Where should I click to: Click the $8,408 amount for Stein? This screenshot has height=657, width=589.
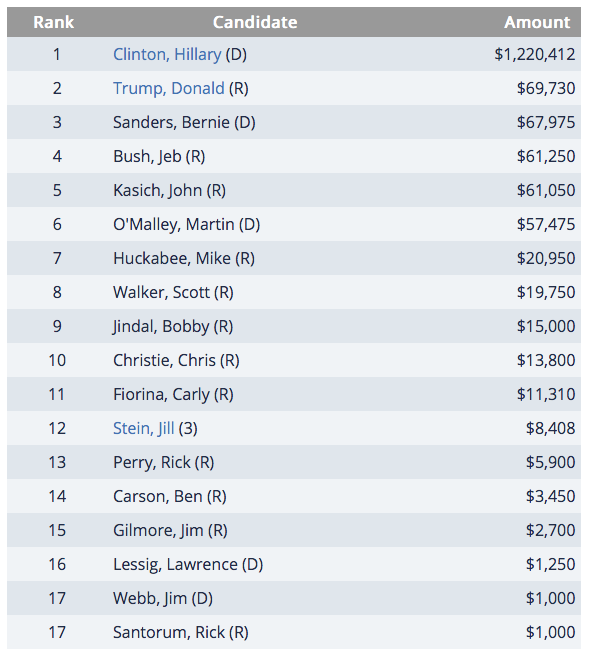pos(550,428)
